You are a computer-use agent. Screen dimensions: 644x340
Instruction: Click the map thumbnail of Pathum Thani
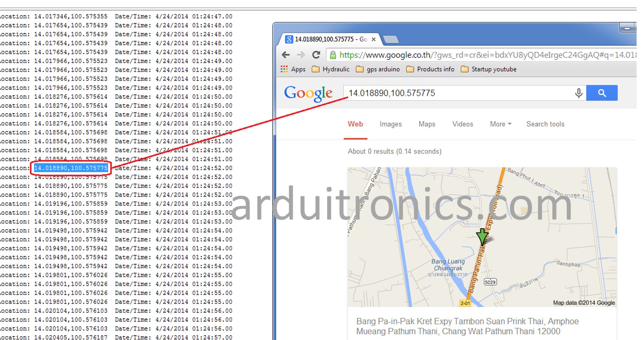(x=482, y=237)
